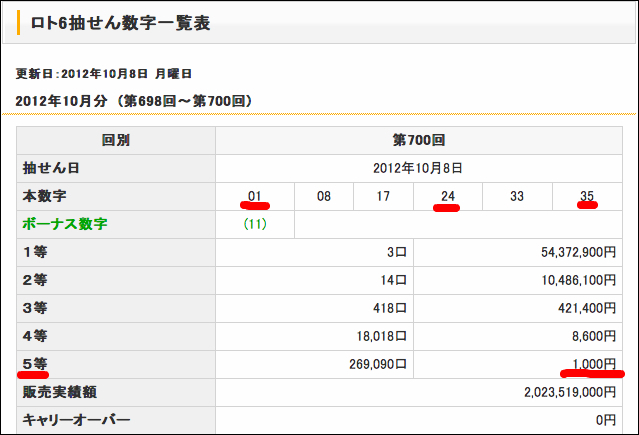This screenshot has width=639, height=435.
Task: Click the 4等 row label
Action: 35,336
